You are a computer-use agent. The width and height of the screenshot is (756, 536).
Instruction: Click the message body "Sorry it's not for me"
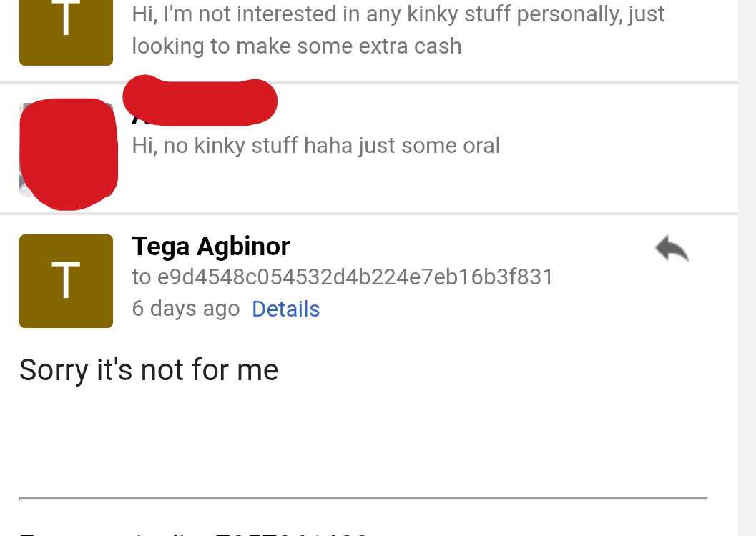[149, 370]
